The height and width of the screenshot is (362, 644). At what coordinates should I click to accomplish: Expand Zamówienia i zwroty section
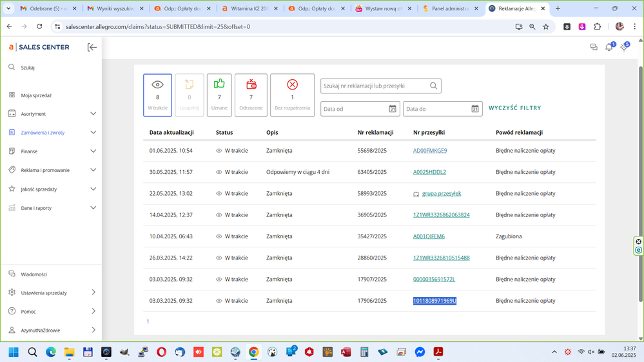93,133
